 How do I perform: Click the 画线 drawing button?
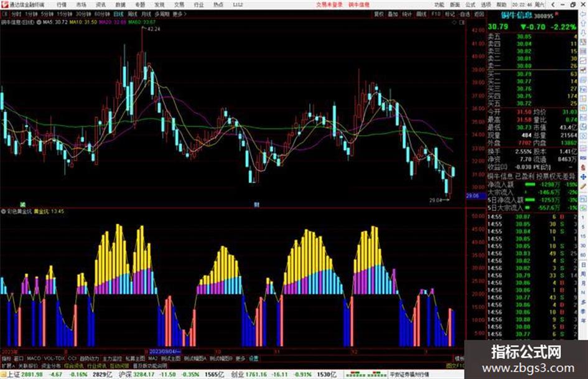(421, 14)
